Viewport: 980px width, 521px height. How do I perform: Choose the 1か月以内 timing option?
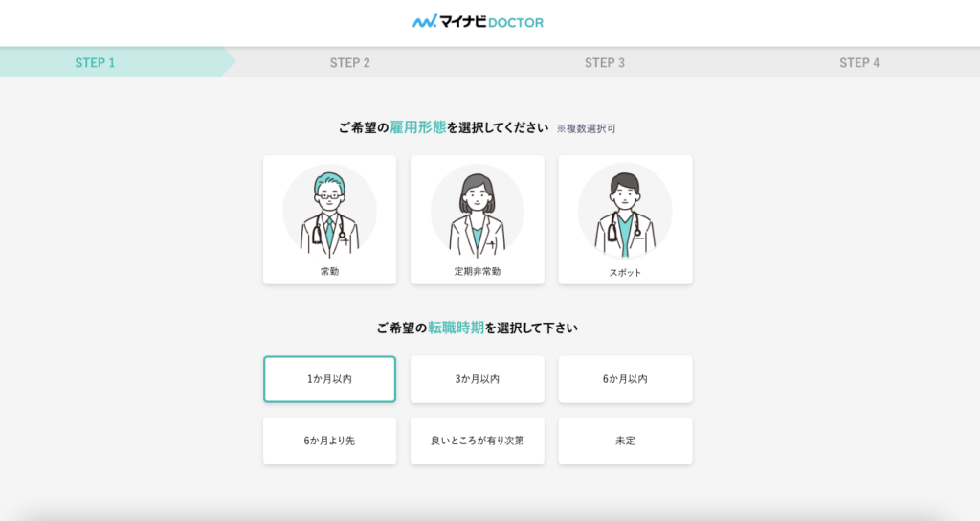pyautogui.click(x=329, y=379)
